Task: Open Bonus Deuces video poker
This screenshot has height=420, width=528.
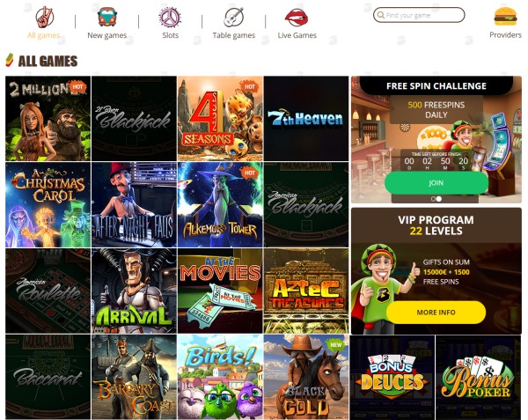Action: 392,377
